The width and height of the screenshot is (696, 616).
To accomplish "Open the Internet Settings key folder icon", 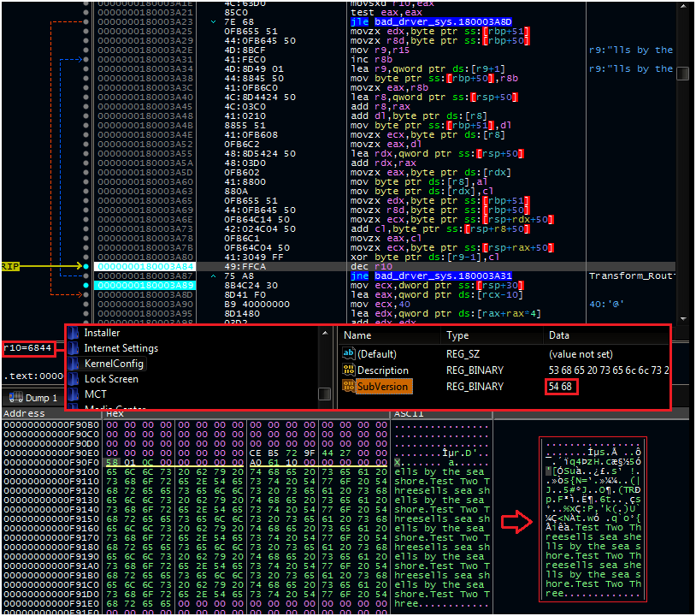I will pos(73,348).
